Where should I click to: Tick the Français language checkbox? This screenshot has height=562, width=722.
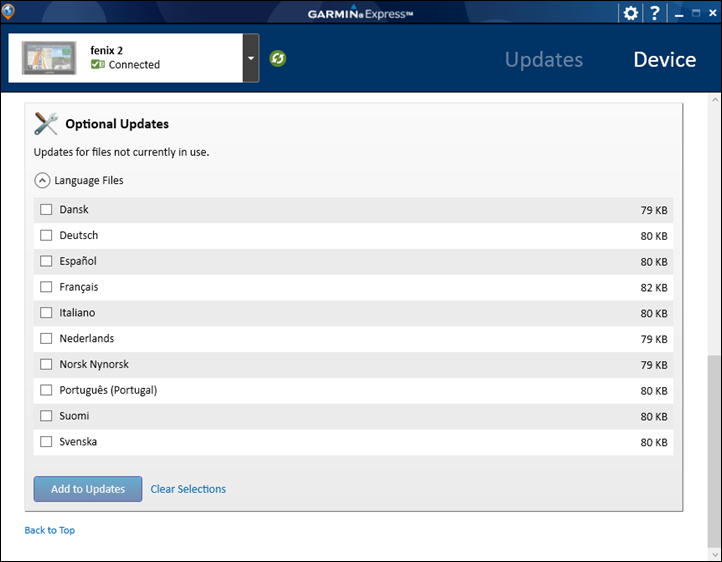46,287
